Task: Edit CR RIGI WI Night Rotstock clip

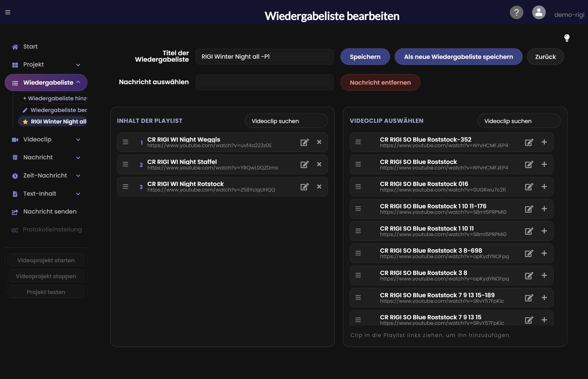Action: coord(304,187)
